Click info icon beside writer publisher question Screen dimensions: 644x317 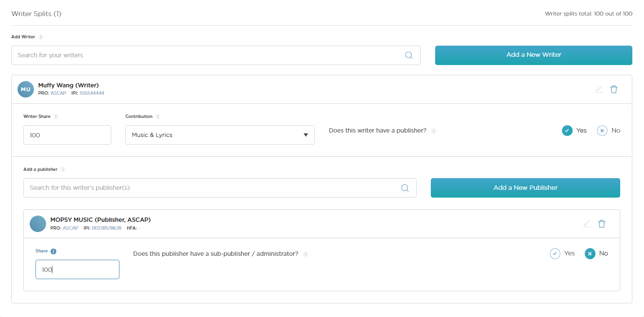(434, 131)
